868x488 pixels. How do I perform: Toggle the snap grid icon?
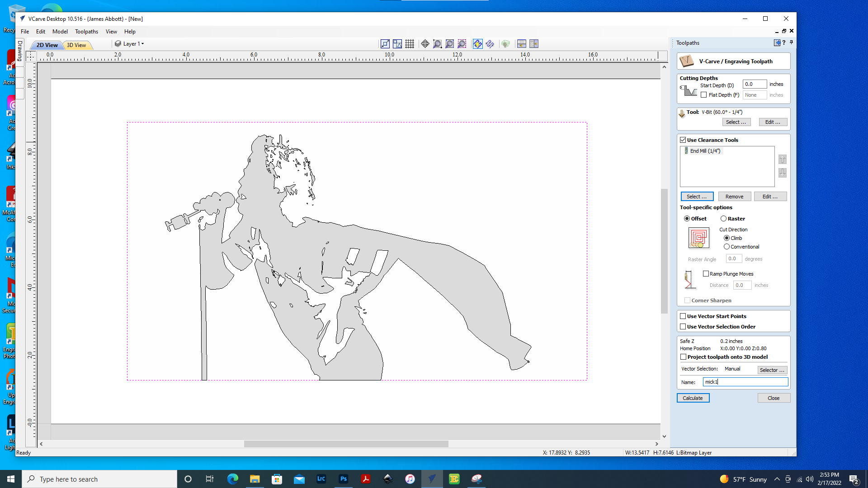pyautogui.click(x=410, y=44)
